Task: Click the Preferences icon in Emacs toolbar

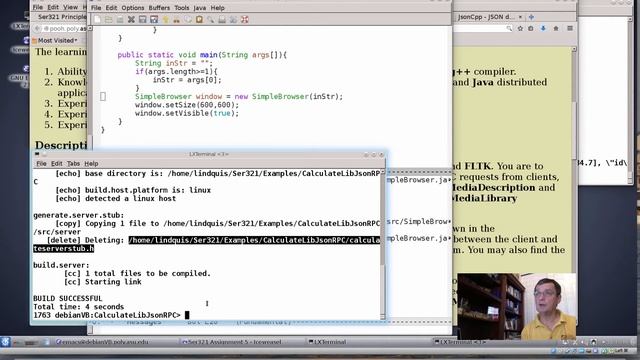Action: 233,19
